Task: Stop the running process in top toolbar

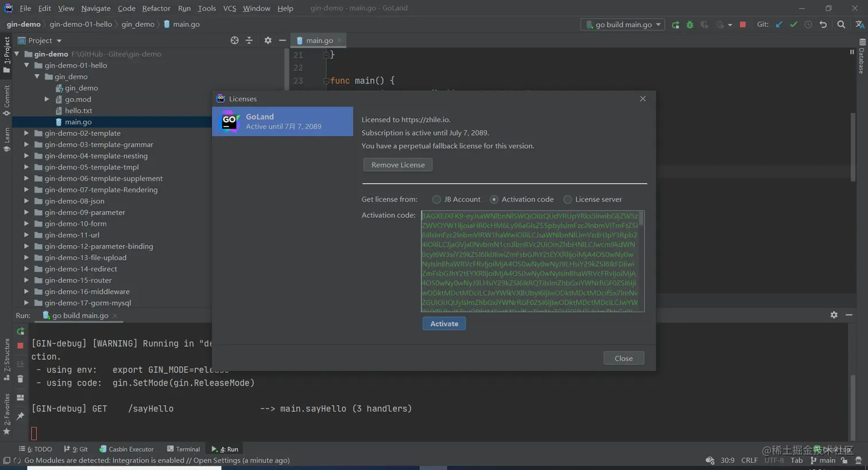Action: tap(743, 25)
